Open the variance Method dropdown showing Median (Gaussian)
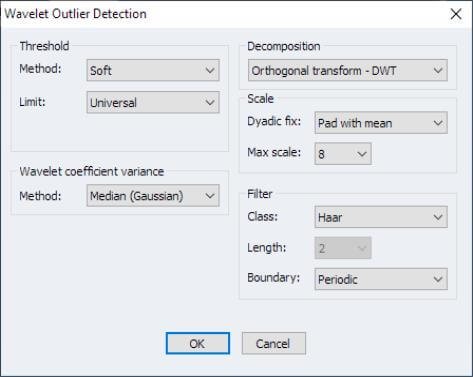This screenshot has width=473, height=377. pos(153,195)
